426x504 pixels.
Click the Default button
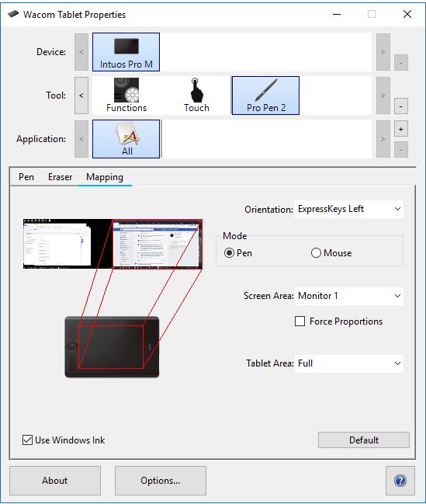(x=364, y=440)
